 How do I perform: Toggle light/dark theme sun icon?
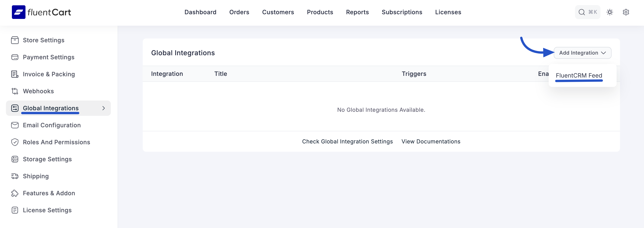pyautogui.click(x=610, y=12)
